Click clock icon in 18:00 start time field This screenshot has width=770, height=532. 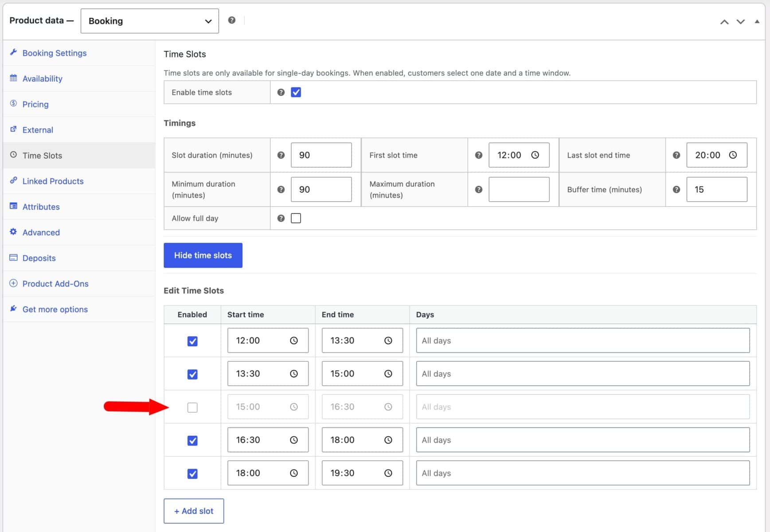pyautogui.click(x=294, y=473)
